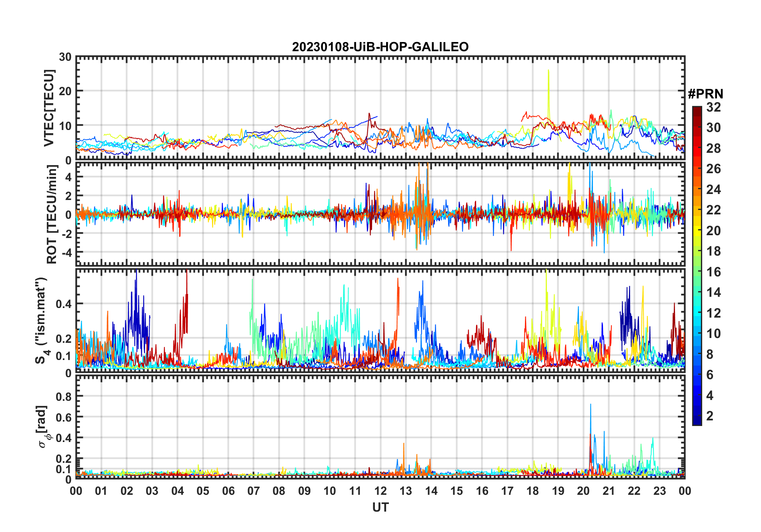Click inside the S4 scintillation plot panel
Screen dimensions: 761x532
click(380, 321)
